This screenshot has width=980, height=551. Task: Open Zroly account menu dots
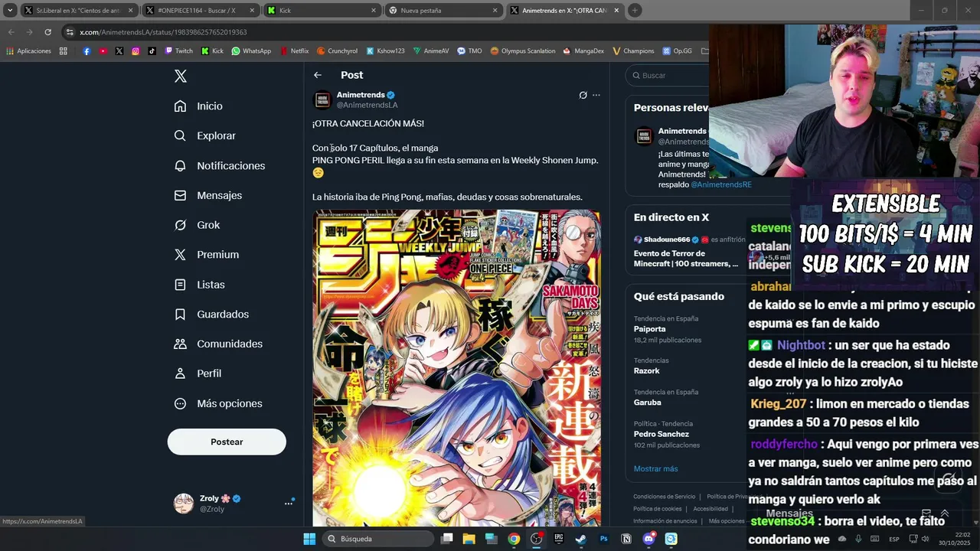click(289, 503)
